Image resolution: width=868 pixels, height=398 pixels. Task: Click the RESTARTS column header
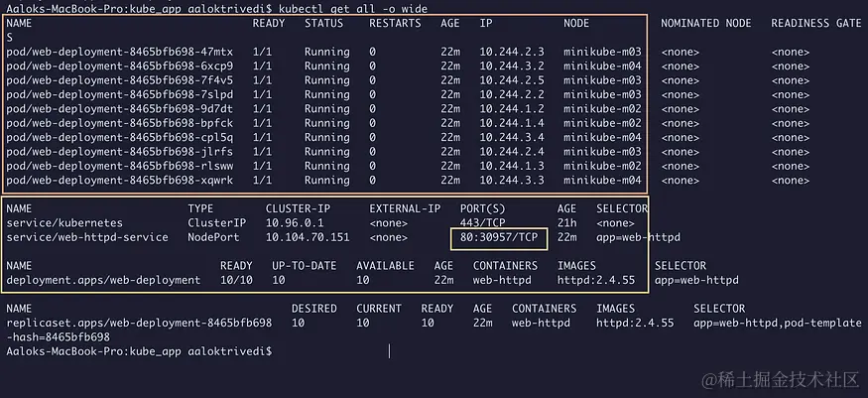395,23
